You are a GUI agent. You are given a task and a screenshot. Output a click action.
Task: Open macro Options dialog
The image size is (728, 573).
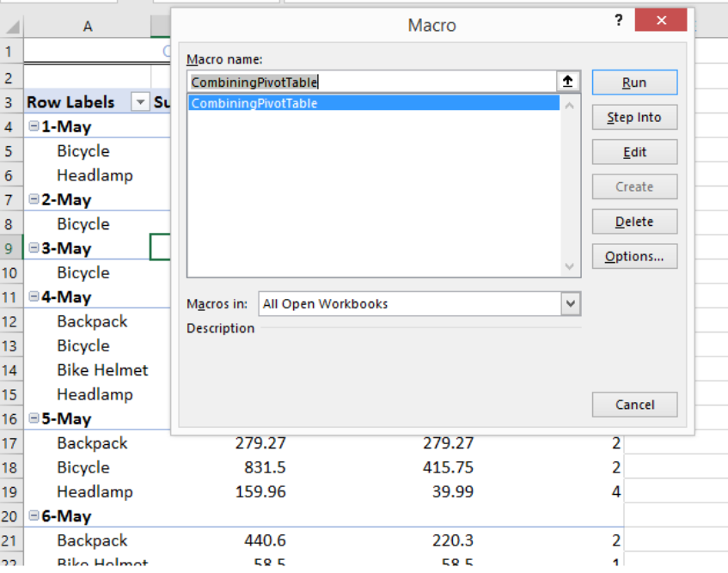point(634,257)
